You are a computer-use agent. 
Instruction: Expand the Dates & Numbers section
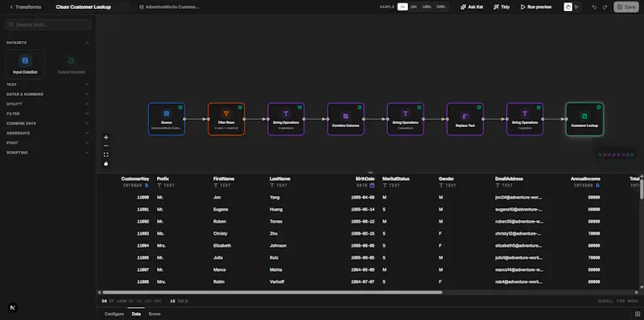tap(48, 94)
